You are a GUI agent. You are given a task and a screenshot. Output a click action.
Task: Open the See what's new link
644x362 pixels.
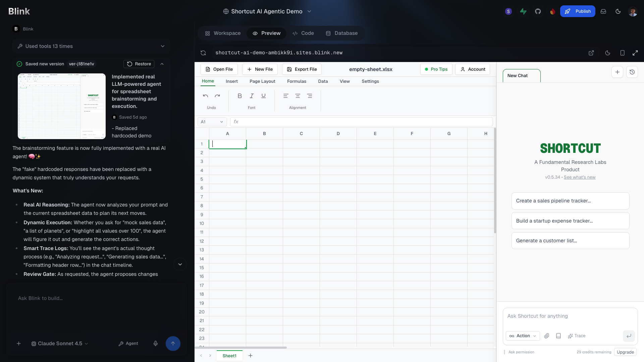(x=580, y=177)
